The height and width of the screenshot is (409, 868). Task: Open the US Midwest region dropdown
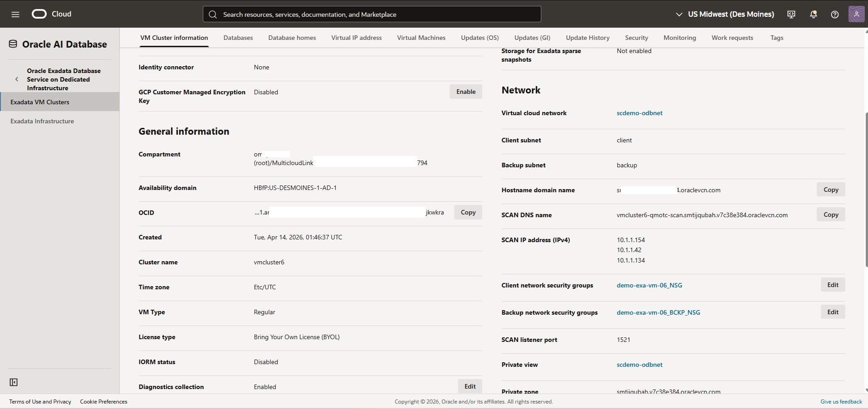coord(725,14)
